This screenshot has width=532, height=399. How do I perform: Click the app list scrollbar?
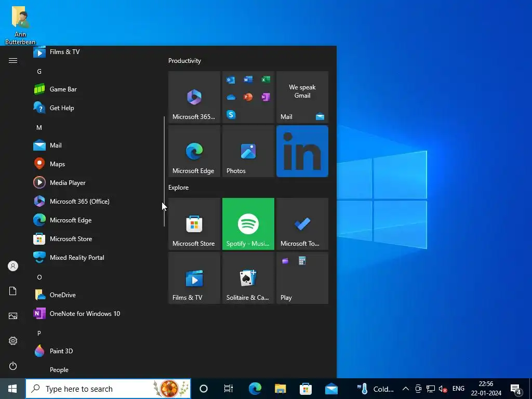(x=164, y=171)
